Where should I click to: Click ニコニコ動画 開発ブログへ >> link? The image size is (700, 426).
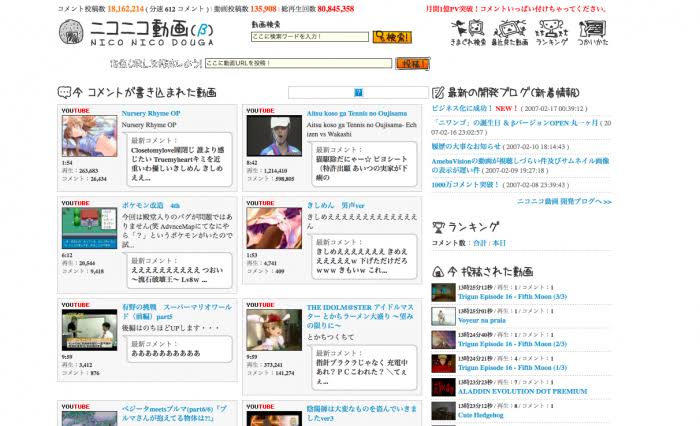(x=564, y=201)
